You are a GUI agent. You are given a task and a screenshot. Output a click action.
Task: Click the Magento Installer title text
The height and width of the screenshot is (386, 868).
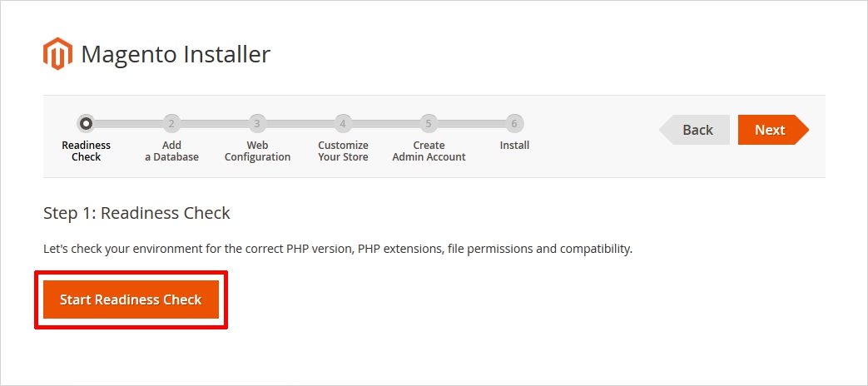click(176, 55)
